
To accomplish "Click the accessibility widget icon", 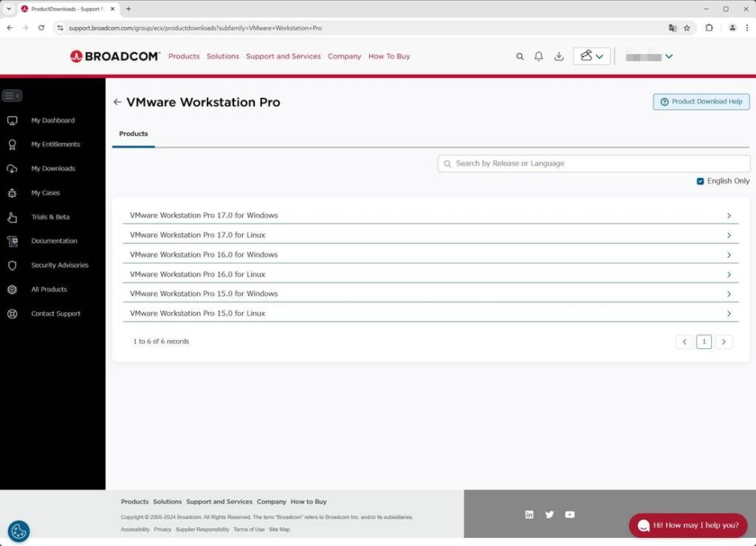I will point(18,531).
